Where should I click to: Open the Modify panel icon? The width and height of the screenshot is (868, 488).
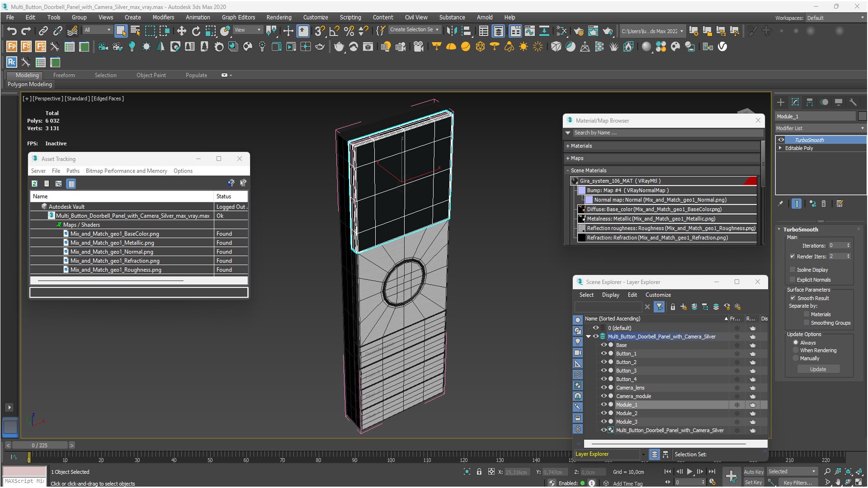(x=795, y=102)
